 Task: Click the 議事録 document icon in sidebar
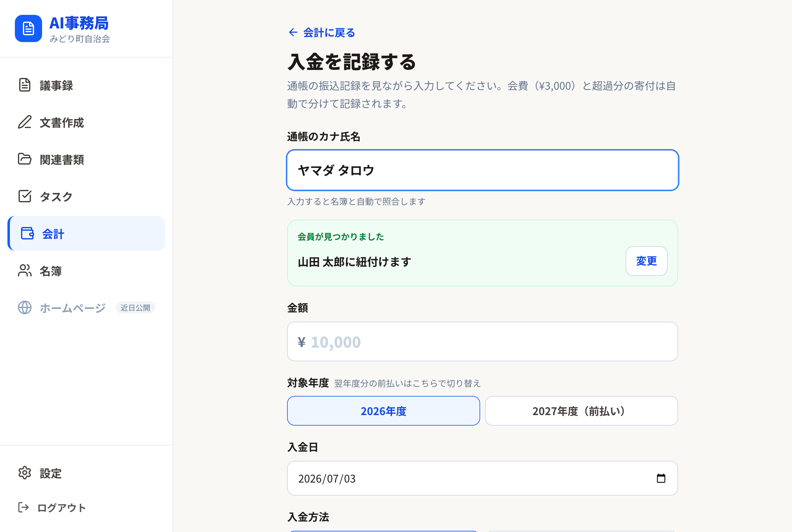tap(24, 85)
